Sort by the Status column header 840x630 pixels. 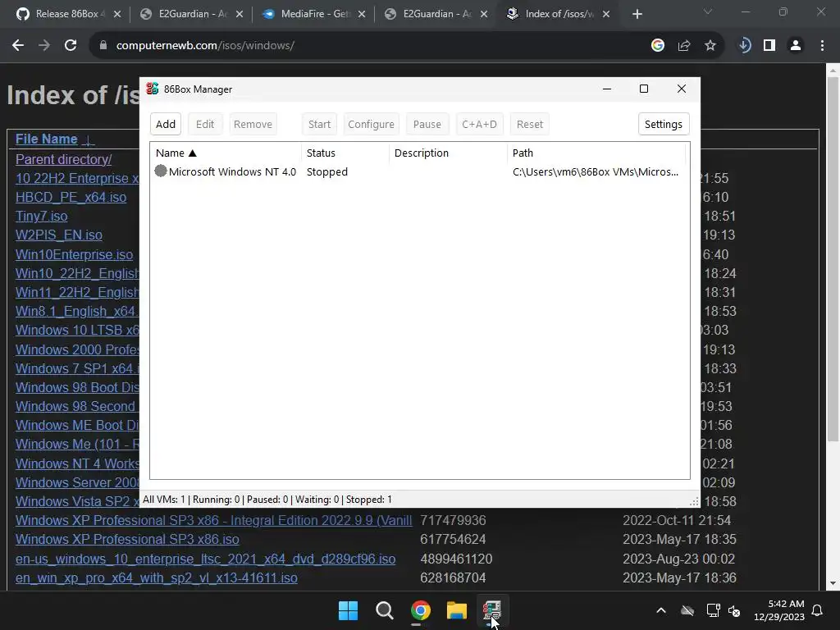click(x=345, y=153)
